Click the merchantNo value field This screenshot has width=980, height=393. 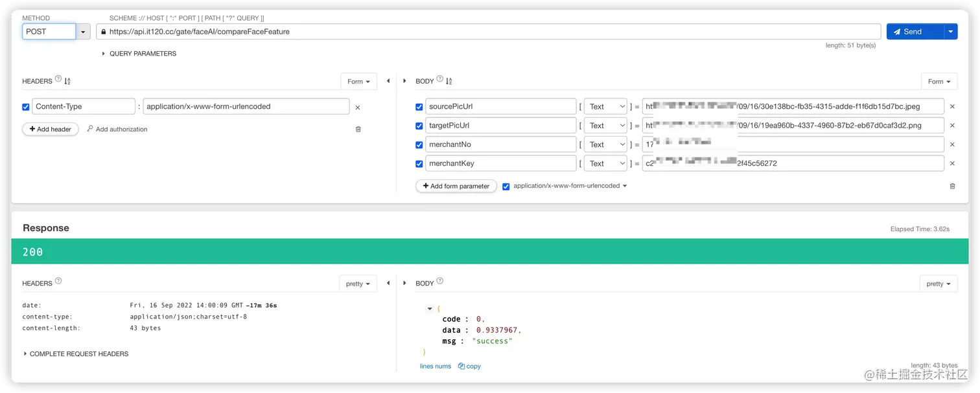coord(793,144)
